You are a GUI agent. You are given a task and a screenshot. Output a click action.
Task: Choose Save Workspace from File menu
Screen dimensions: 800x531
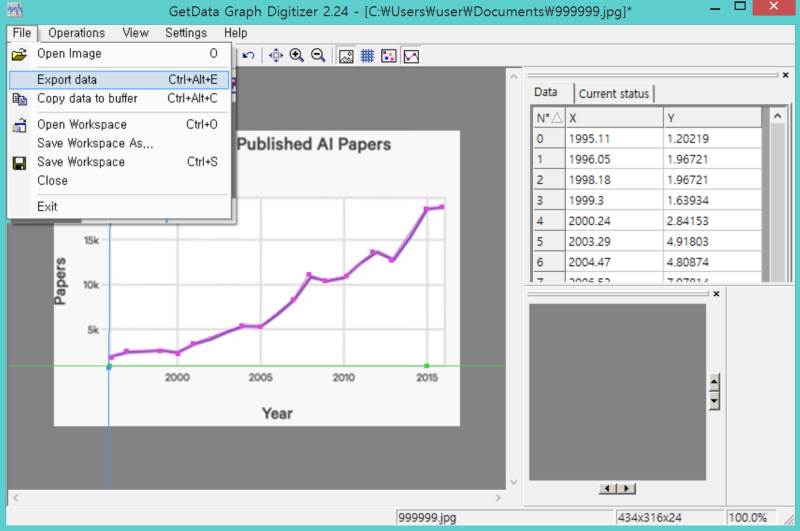(119, 162)
